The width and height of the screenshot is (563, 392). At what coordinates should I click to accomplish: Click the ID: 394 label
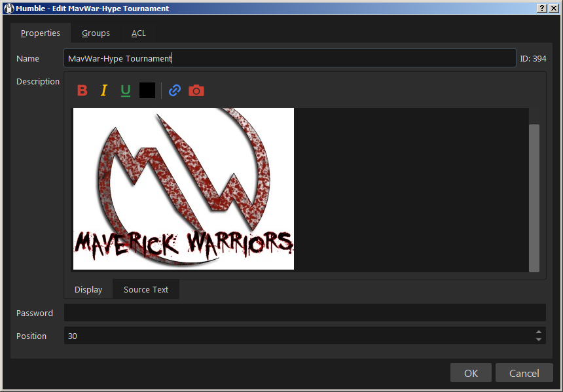pyautogui.click(x=533, y=58)
